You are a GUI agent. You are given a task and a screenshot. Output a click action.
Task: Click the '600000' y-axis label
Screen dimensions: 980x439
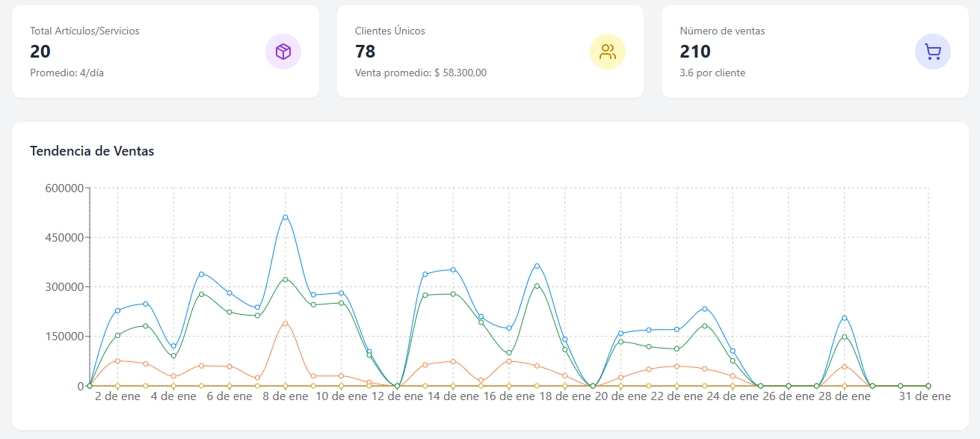coord(65,188)
